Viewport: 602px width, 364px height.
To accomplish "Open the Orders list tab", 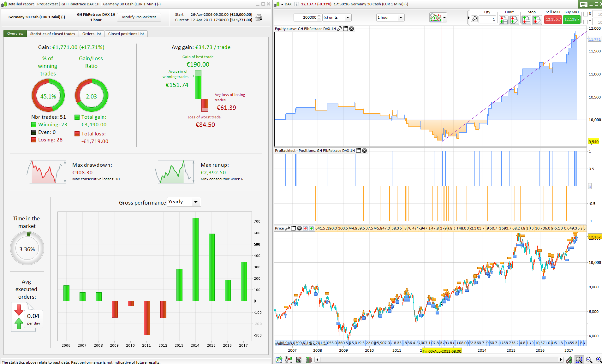I will pyautogui.click(x=92, y=34).
